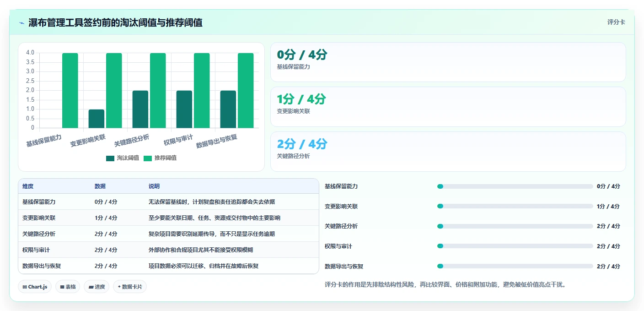Open the 2分 / 4分 关键路径分析 card
This screenshot has height=311, width=644.
(x=448, y=152)
